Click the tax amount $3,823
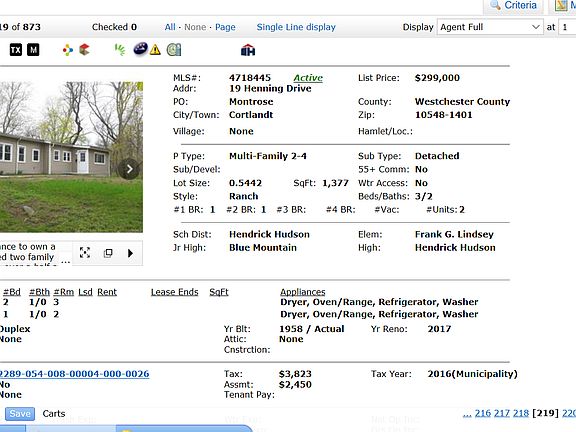576x432 pixels. pyautogui.click(x=295, y=374)
